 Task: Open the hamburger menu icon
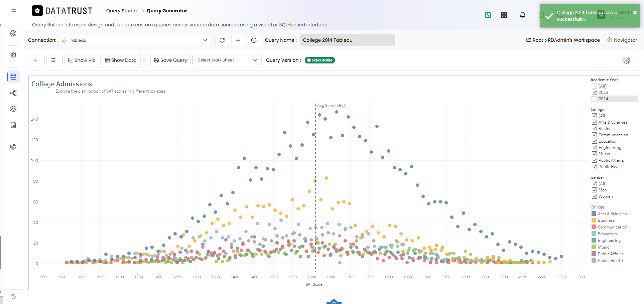[14, 11]
